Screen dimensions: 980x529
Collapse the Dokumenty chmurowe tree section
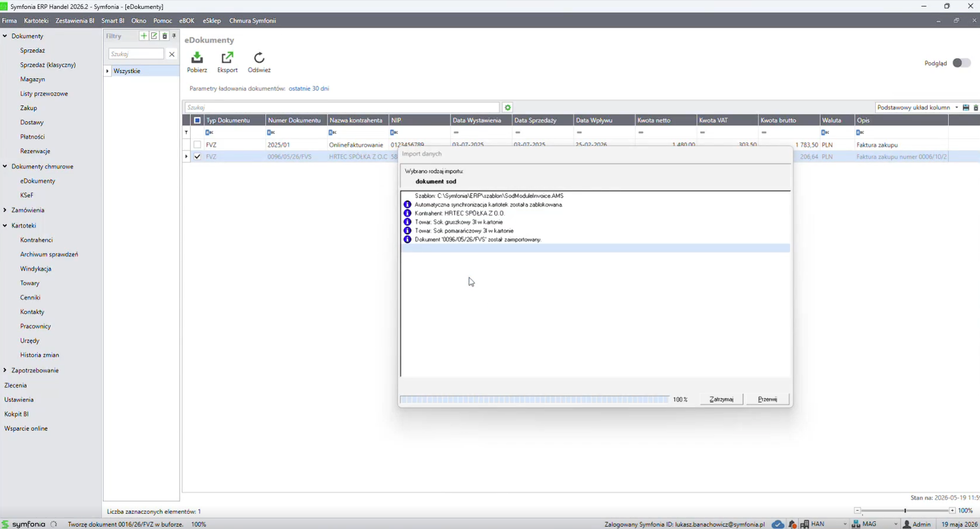[5, 167]
